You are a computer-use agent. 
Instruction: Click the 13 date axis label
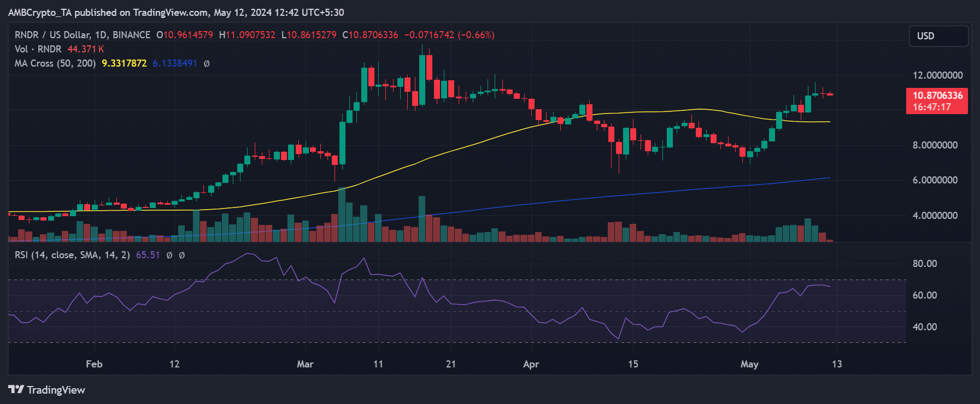[x=837, y=364]
